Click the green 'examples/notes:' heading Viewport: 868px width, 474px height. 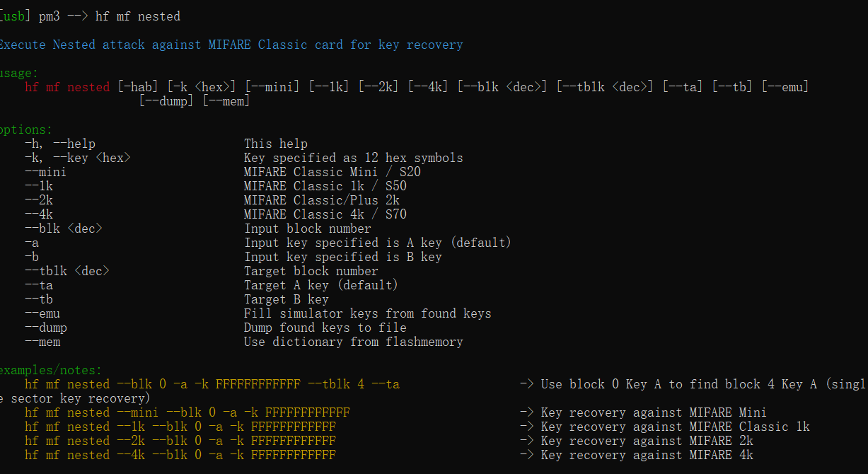pos(51,370)
